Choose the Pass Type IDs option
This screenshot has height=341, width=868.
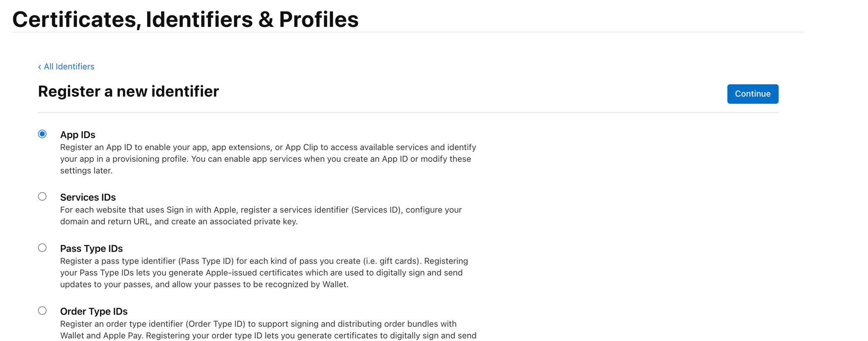pos(42,247)
